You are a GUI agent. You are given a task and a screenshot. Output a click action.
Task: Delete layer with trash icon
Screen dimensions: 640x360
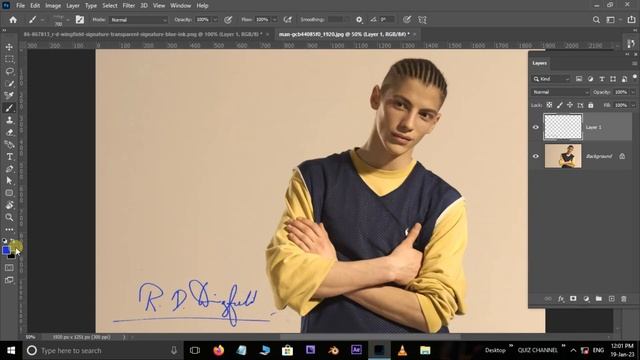[x=624, y=299]
